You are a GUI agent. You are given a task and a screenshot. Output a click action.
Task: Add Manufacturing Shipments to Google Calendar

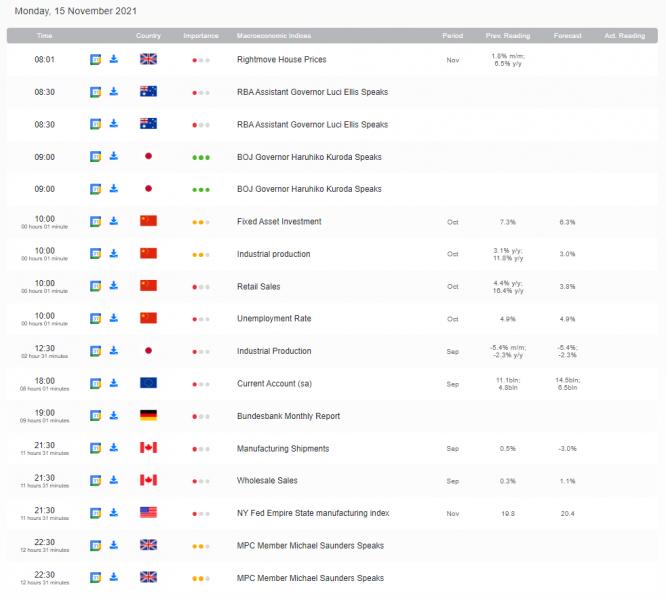tap(96, 448)
